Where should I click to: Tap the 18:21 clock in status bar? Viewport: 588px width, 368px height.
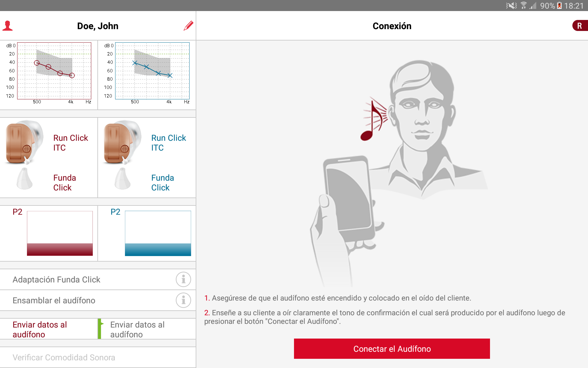(574, 6)
